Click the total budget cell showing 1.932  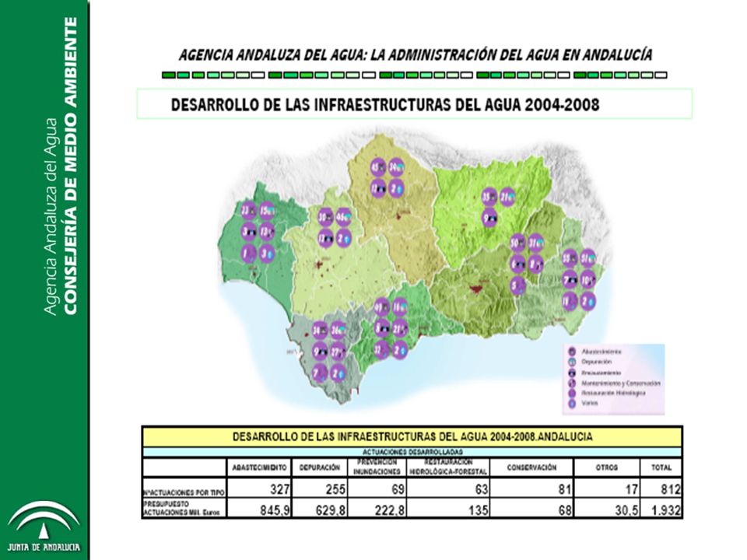point(661,508)
